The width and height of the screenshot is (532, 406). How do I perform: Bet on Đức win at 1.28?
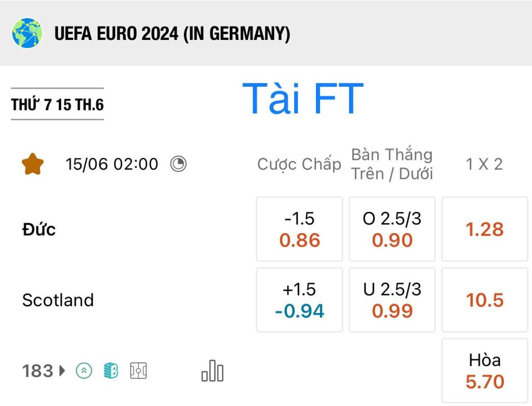pos(485,229)
